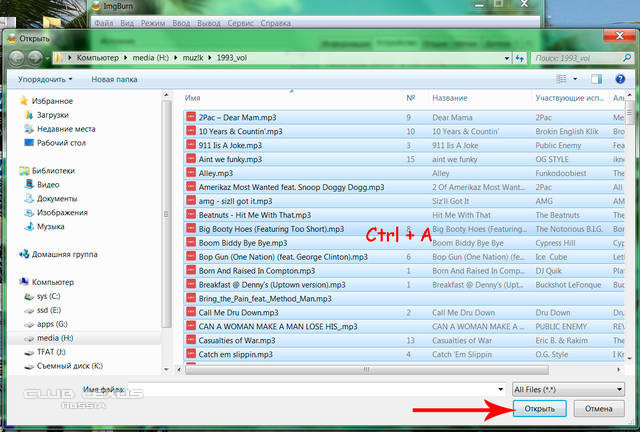Click the Открыть button
The width and height of the screenshot is (640, 432).
point(538,408)
